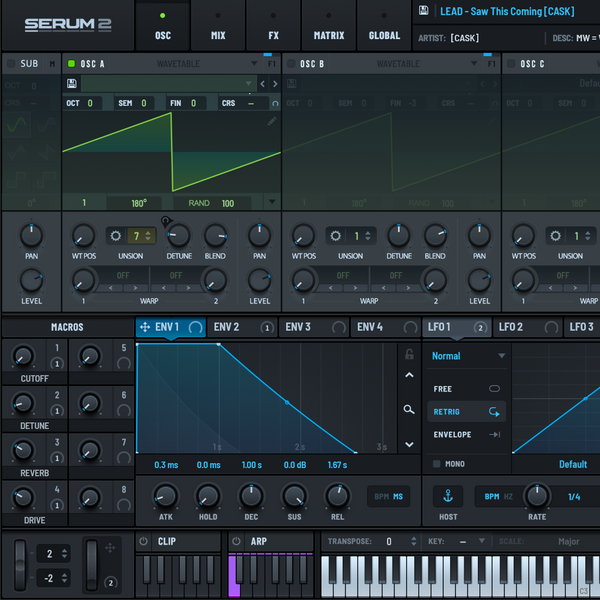Click the pitch bend wheel
This screenshot has height=600, width=600.
(x=20, y=564)
